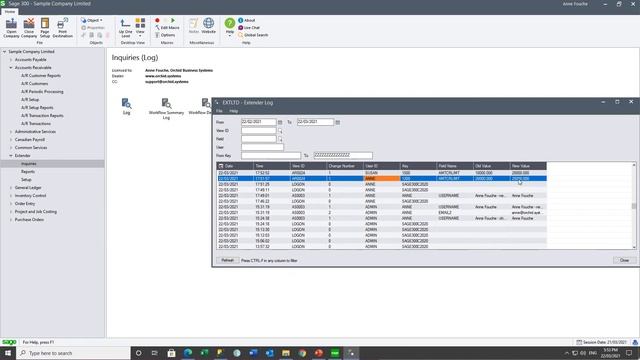Collapse the Sample Company Limited tree root
The width and height of the screenshot is (640, 360).
(4, 52)
